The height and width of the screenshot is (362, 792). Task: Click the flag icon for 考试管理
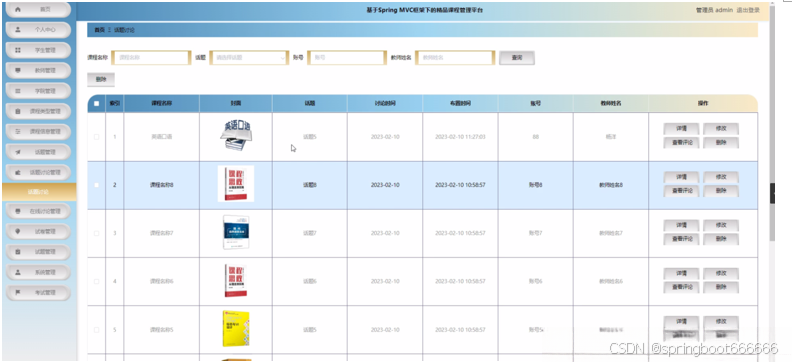coord(18,293)
